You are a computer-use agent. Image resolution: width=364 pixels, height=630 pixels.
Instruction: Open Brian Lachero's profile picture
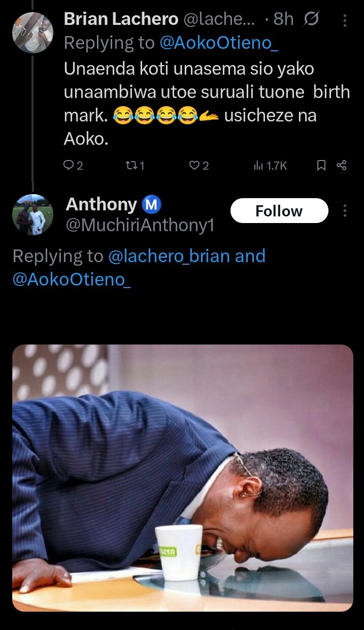click(32, 33)
